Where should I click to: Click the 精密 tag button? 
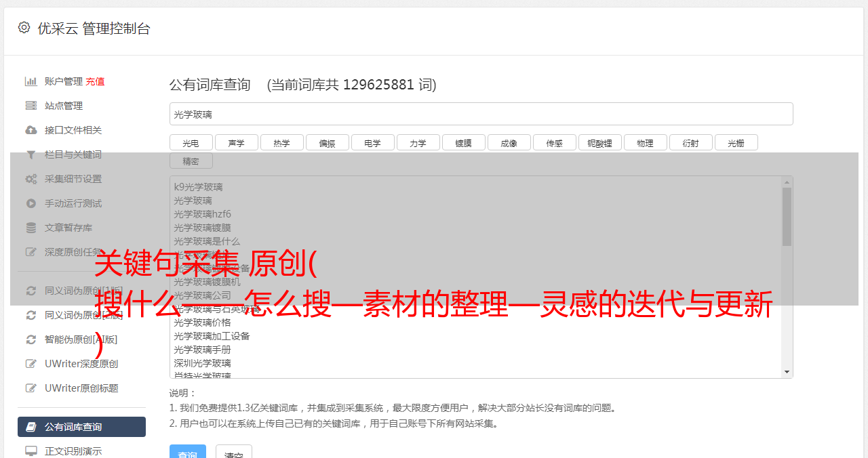point(191,161)
